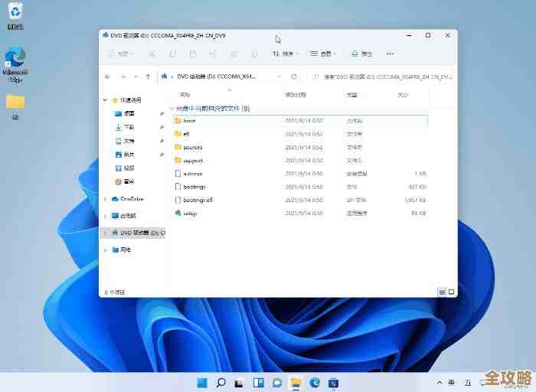Select the setup application icon
This screenshot has width=536, height=392.
178,214
